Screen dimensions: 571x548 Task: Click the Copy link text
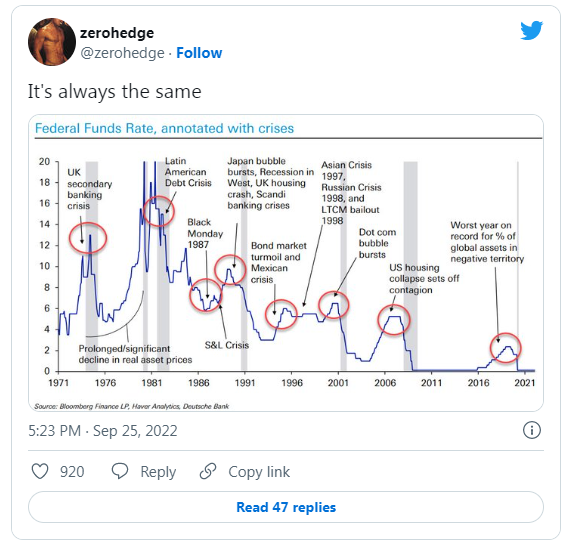coord(259,472)
